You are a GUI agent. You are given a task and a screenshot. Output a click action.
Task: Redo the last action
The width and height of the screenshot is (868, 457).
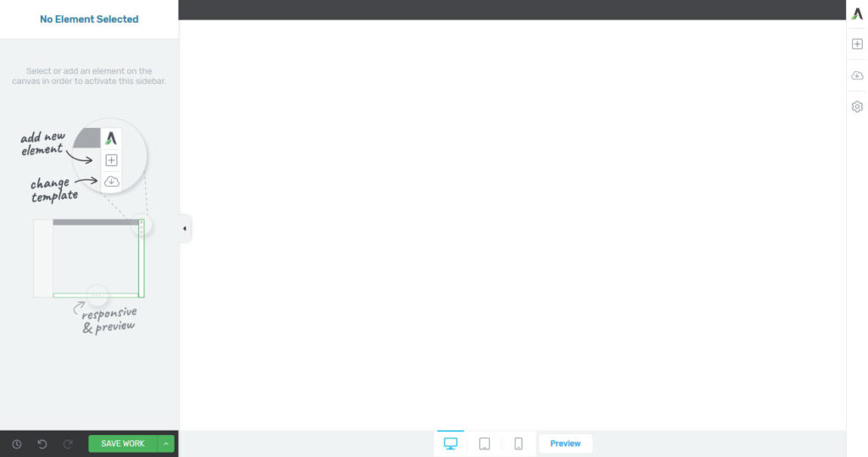pyautogui.click(x=68, y=443)
